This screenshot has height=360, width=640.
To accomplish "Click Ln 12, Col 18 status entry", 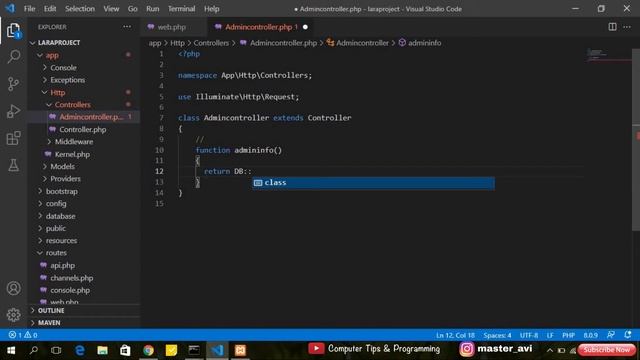I will pyautogui.click(x=455, y=335).
